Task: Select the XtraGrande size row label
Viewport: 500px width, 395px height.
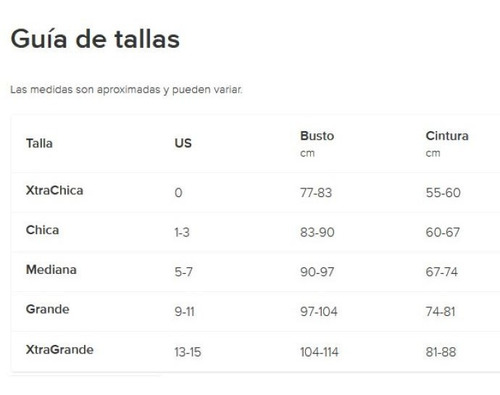Action: point(60,350)
